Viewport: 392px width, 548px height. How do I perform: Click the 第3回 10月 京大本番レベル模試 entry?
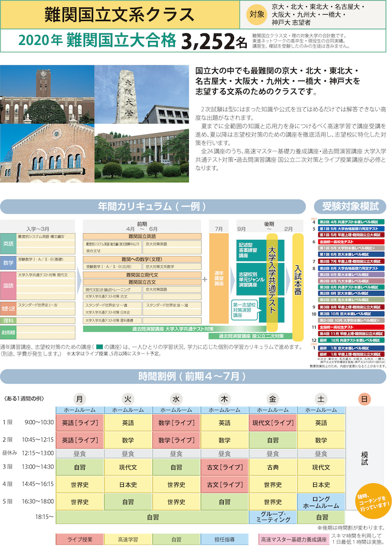pyautogui.click(x=351, y=314)
